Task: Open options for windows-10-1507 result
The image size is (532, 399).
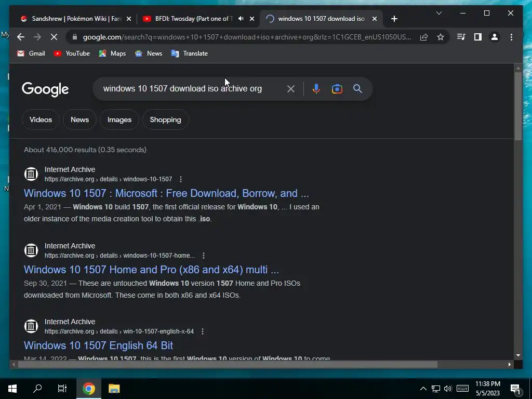Action: coord(180,179)
